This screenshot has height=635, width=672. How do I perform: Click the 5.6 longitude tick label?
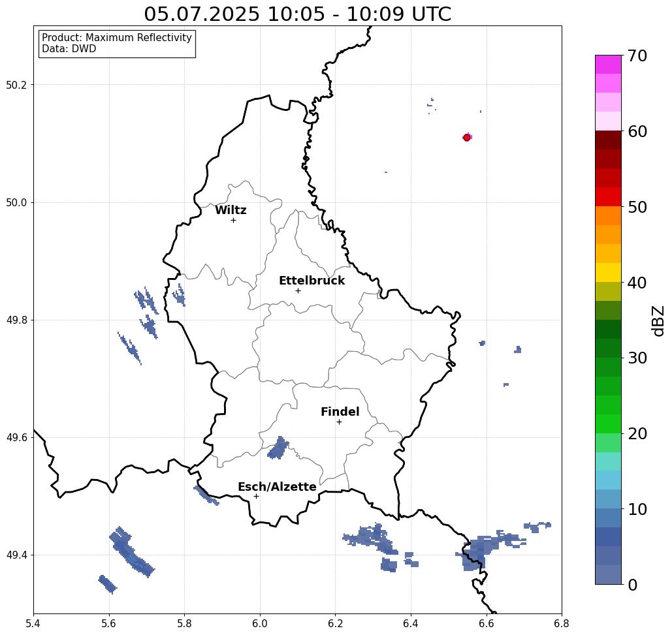tap(109, 623)
